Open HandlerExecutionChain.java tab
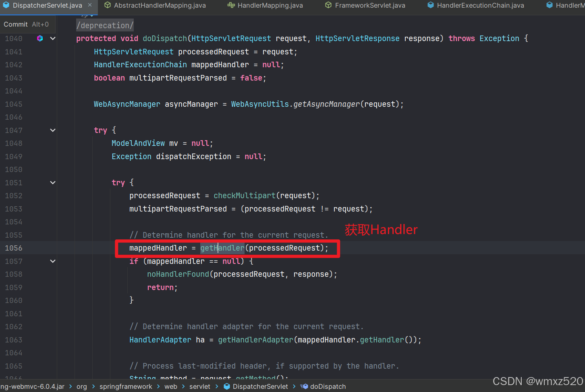This screenshot has height=392, width=585. coord(480,5)
